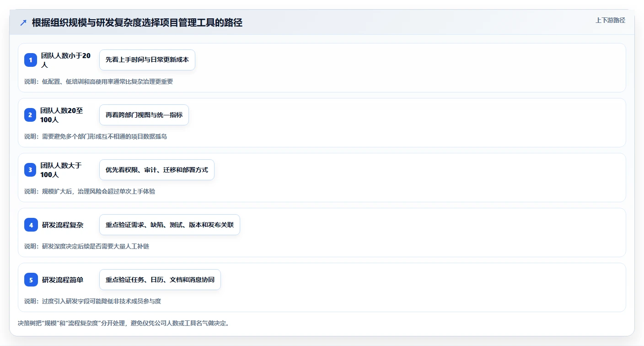Image resolution: width=644 pixels, height=346 pixels.
Task: Click the arrow icon beside the panel title
Action: click(x=23, y=23)
